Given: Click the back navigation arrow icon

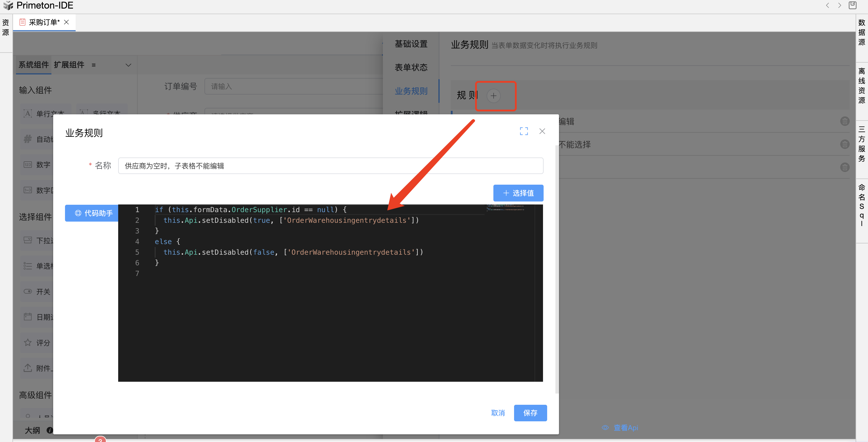Looking at the screenshot, I should pos(827,5).
